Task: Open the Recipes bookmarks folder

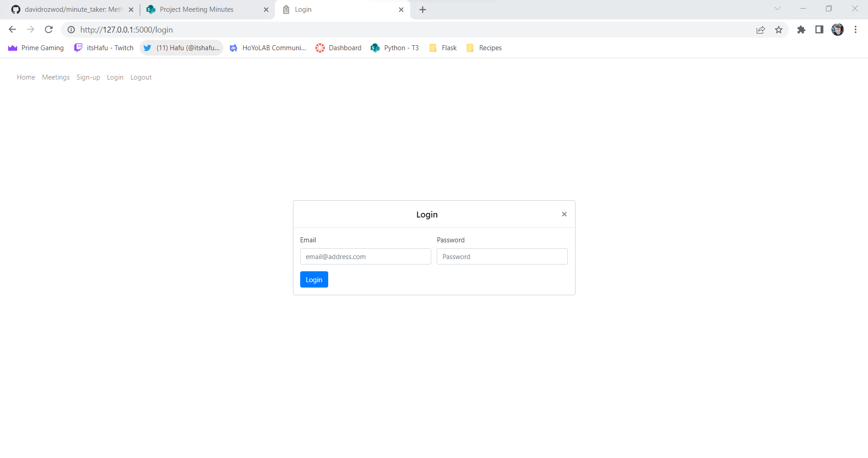Action: click(x=484, y=47)
